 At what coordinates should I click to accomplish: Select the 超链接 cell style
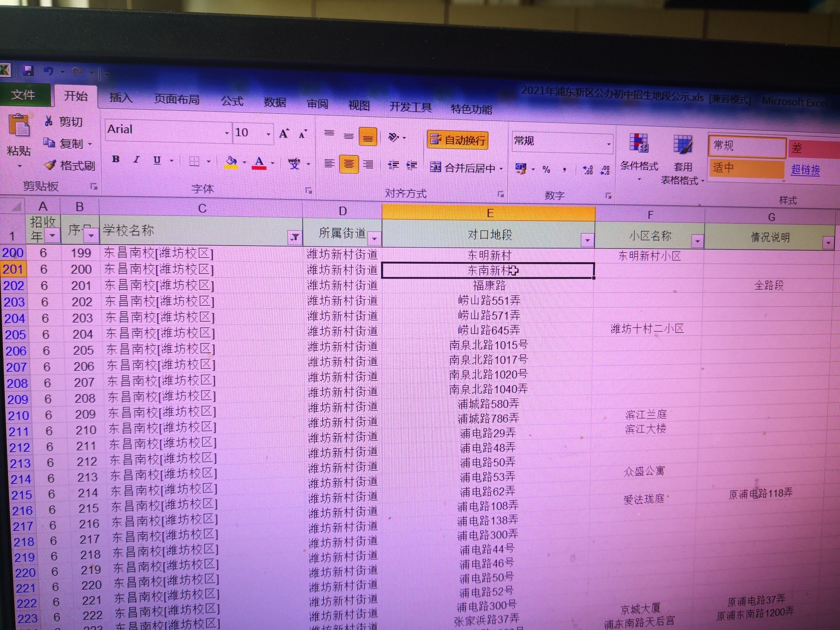[x=805, y=170]
